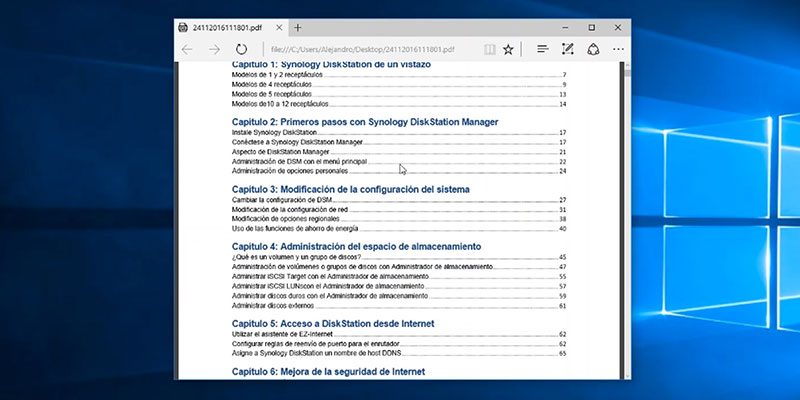Click '¿Qué es un volumen y un grupo de discos?'
Screen dimensions: 800x400
click(x=399, y=257)
